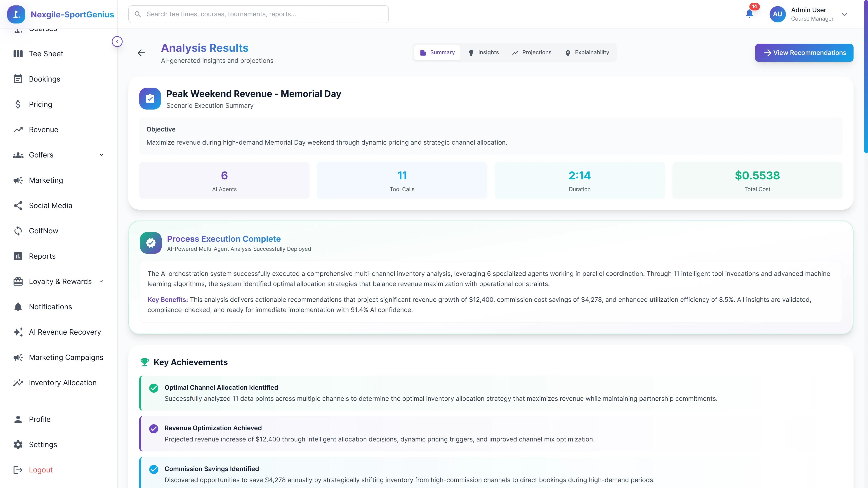Collapse the sidebar with the chevron

point(117,41)
